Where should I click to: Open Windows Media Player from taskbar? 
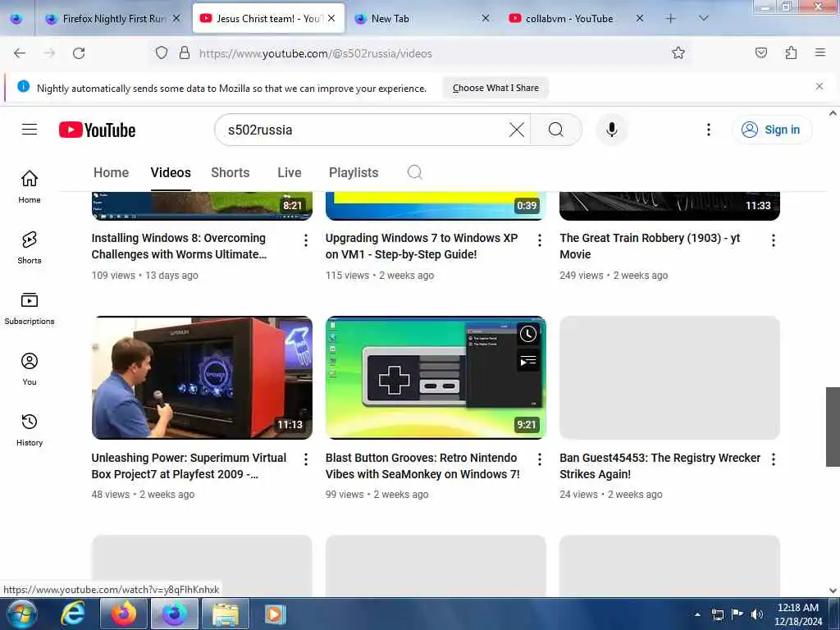pyautogui.click(x=275, y=614)
